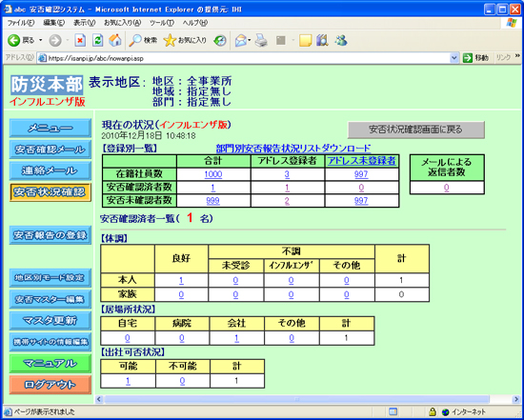
Task: Open the 編集(E) menu
Action: [x=53, y=23]
